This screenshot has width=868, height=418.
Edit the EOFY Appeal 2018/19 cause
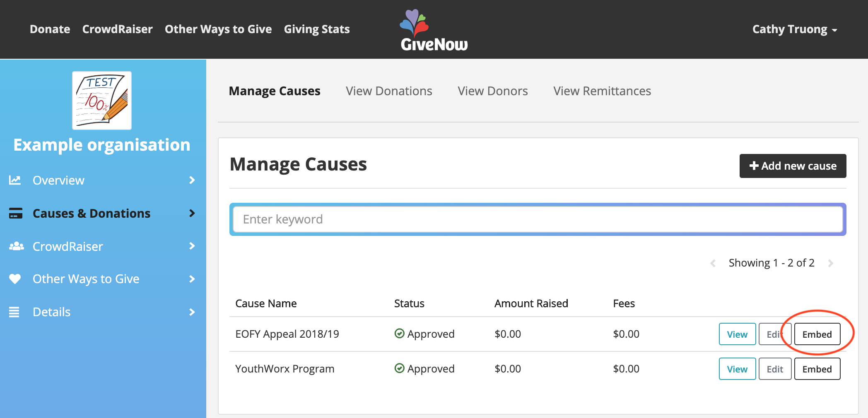pyautogui.click(x=775, y=334)
